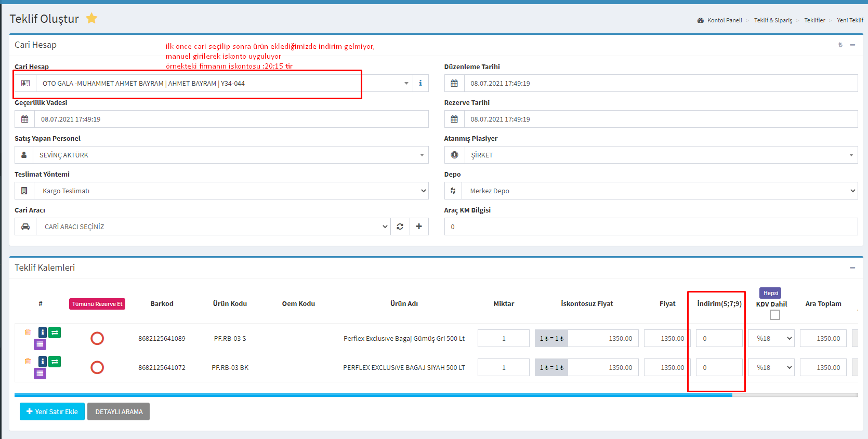
Task: Go to Teklifler in the breadcrumb
Action: (814, 20)
